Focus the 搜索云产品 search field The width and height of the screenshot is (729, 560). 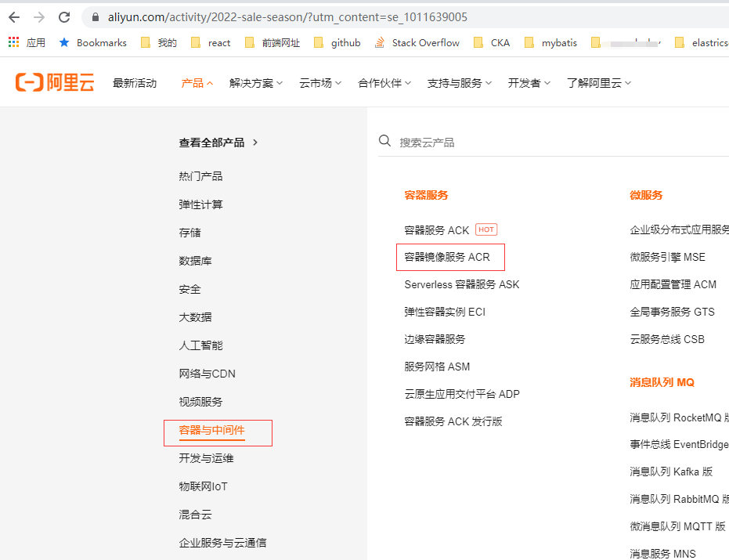pyautogui.click(x=554, y=142)
